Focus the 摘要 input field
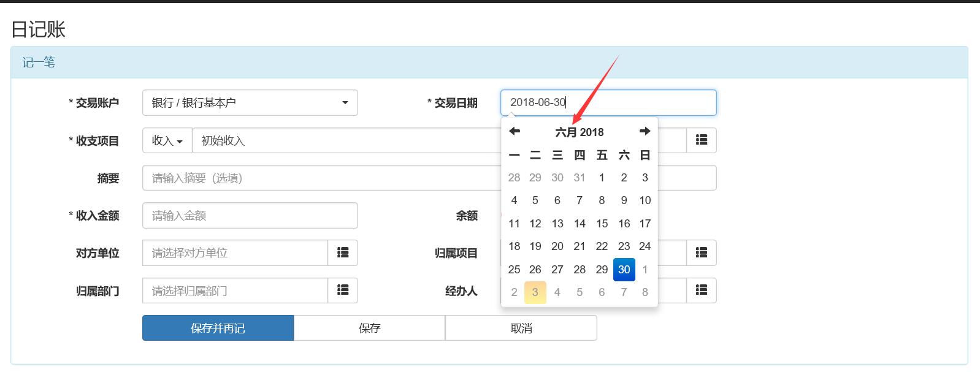Screen dimensions: 980x372 coord(319,178)
